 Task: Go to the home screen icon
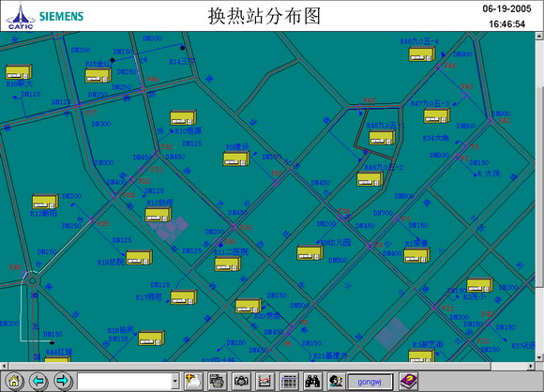click(14, 382)
